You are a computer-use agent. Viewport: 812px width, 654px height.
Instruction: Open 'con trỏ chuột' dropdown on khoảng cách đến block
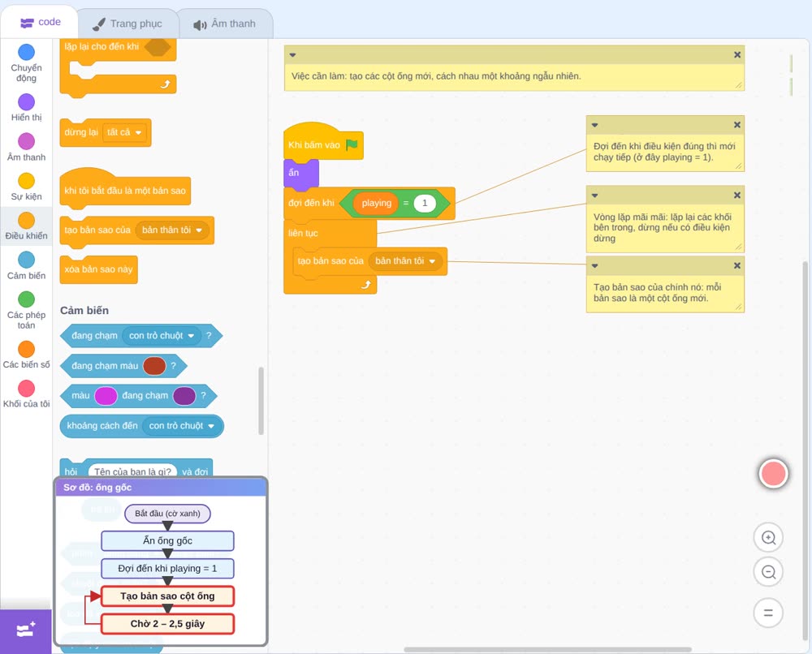182,426
